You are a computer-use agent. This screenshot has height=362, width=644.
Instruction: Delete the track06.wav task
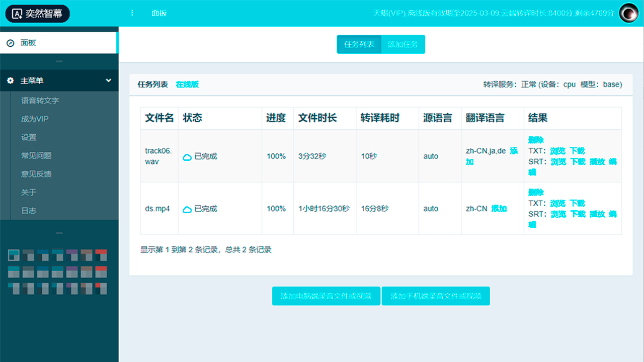[536, 140]
